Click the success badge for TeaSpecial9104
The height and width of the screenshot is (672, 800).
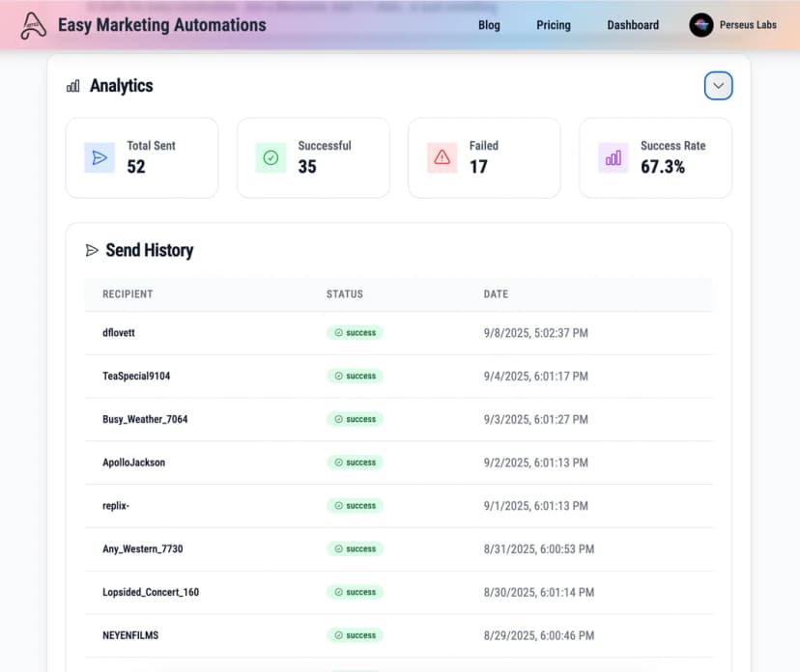356,376
